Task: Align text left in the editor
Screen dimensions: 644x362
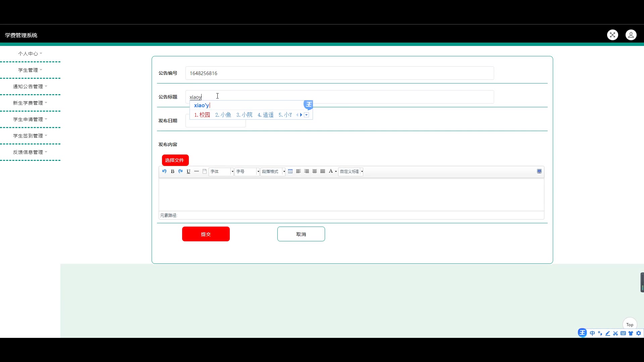Action: pyautogui.click(x=298, y=171)
